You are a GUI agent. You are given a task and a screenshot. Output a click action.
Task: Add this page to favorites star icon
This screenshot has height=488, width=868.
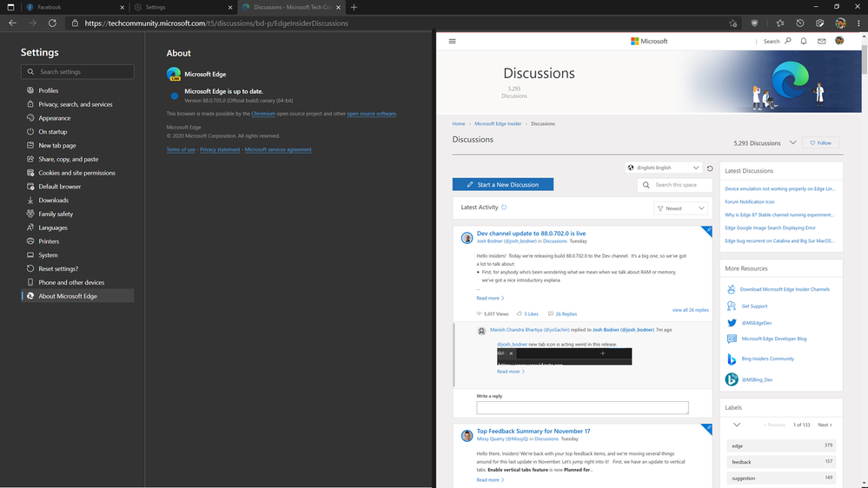(x=733, y=23)
